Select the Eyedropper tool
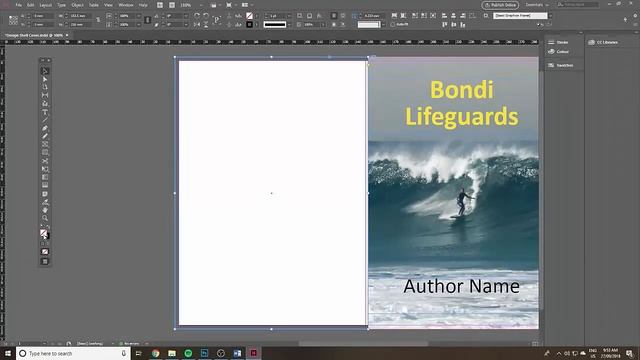This screenshot has width=640, height=360. tap(45, 202)
